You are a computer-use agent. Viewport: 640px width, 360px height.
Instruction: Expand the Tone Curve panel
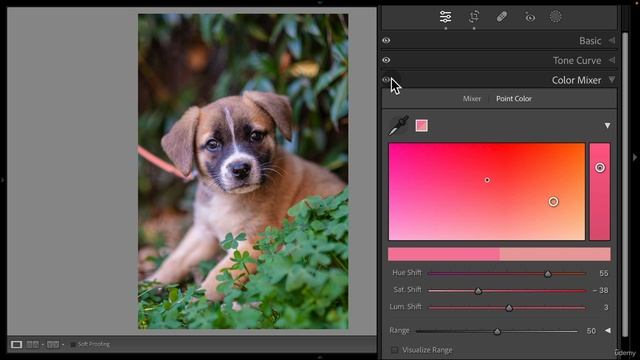click(611, 60)
